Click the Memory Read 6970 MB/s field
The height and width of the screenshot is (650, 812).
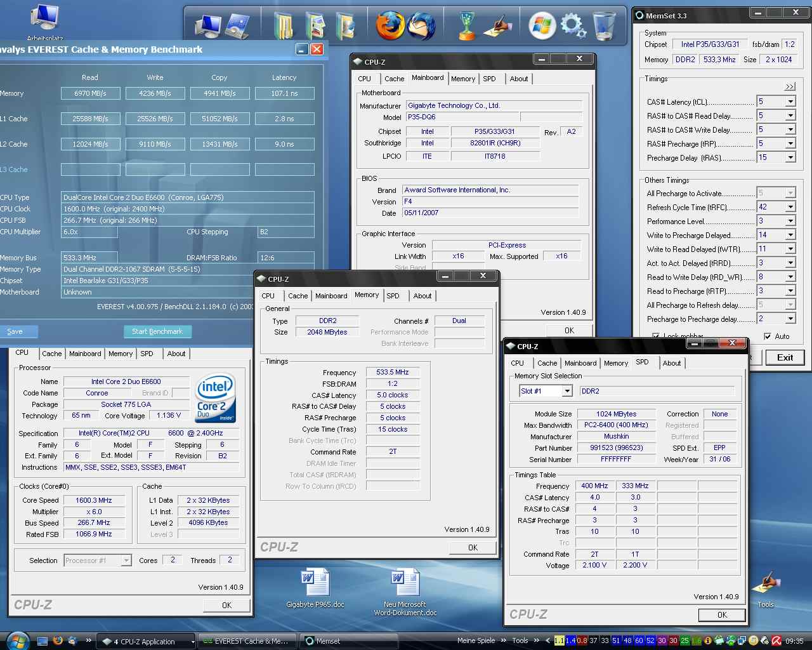click(90, 93)
